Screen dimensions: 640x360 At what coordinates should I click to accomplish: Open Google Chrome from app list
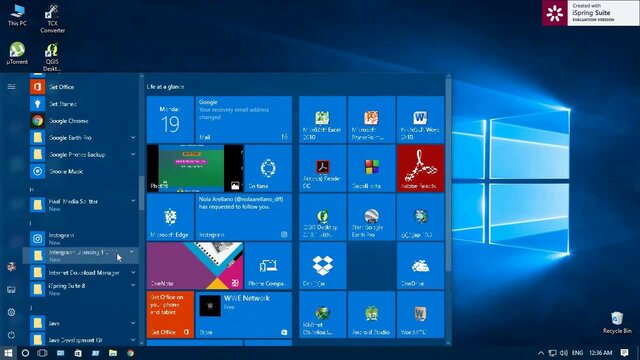(84, 121)
